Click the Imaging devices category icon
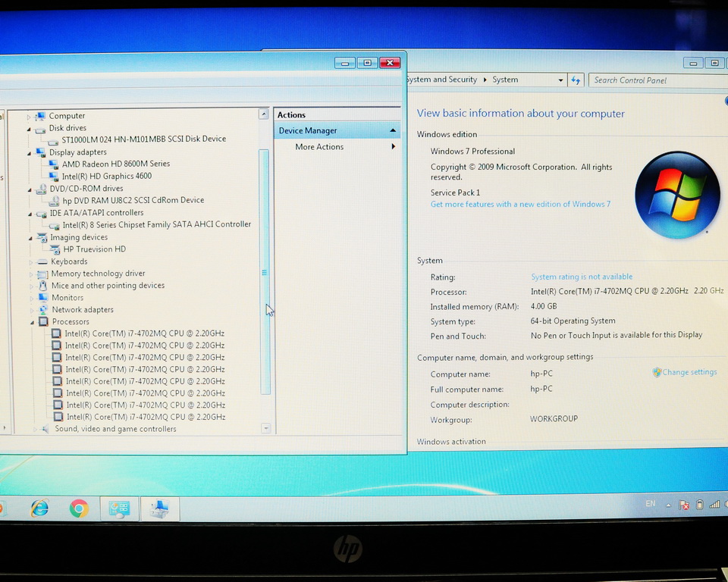 click(42, 238)
